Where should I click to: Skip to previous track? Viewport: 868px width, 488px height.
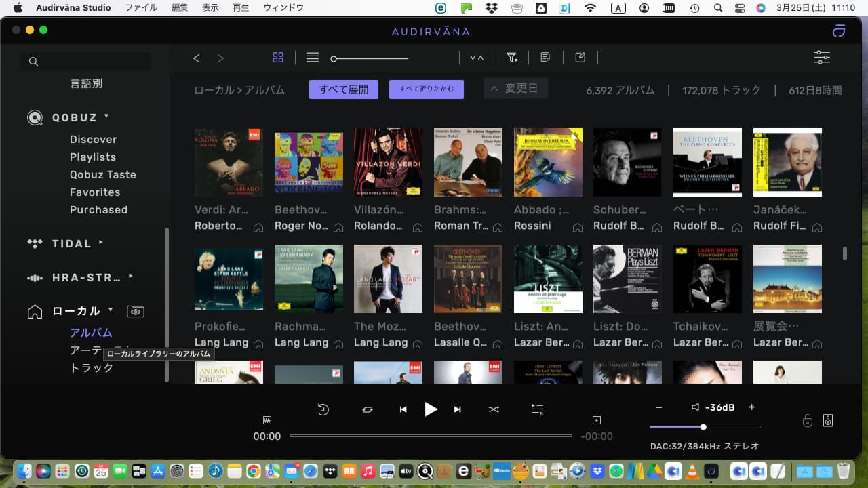pyautogui.click(x=403, y=409)
